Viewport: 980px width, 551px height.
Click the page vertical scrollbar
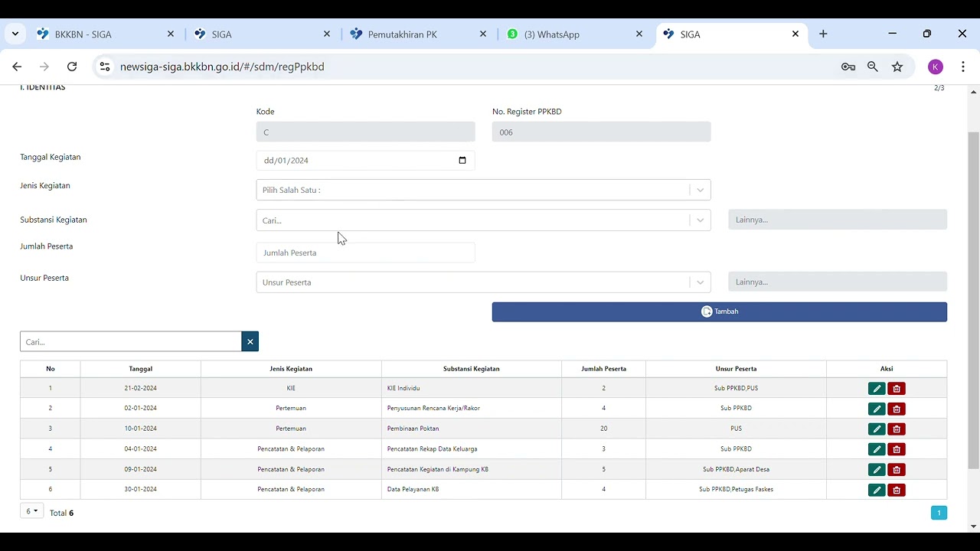tap(974, 300)
